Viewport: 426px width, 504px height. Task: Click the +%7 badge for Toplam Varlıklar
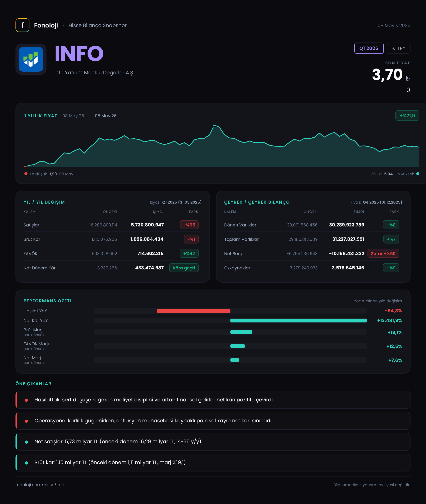pyautogui.click(x=391, y=239)
